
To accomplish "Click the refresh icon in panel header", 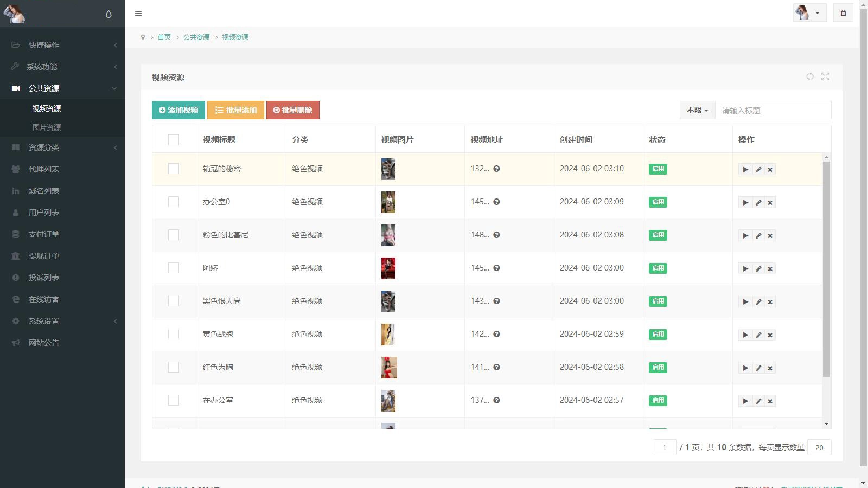I will click(810, 77).
